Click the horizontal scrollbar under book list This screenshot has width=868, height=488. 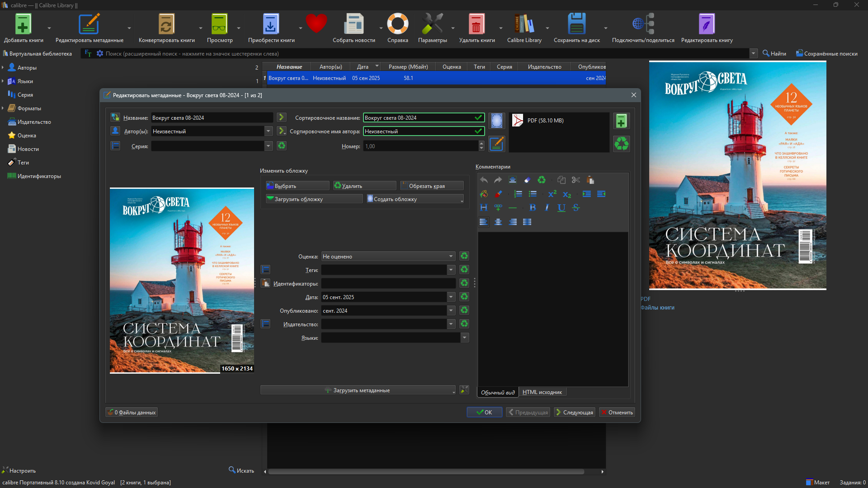point(426,472)
